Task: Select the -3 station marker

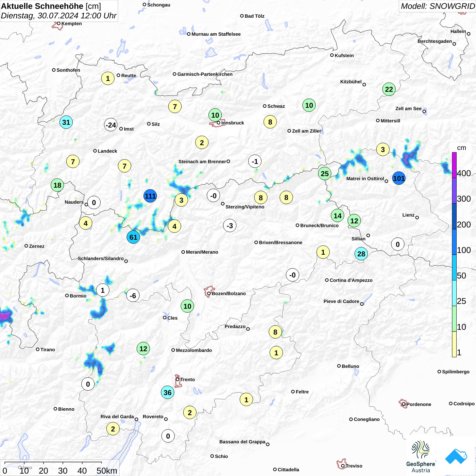Action: (230, 225)
